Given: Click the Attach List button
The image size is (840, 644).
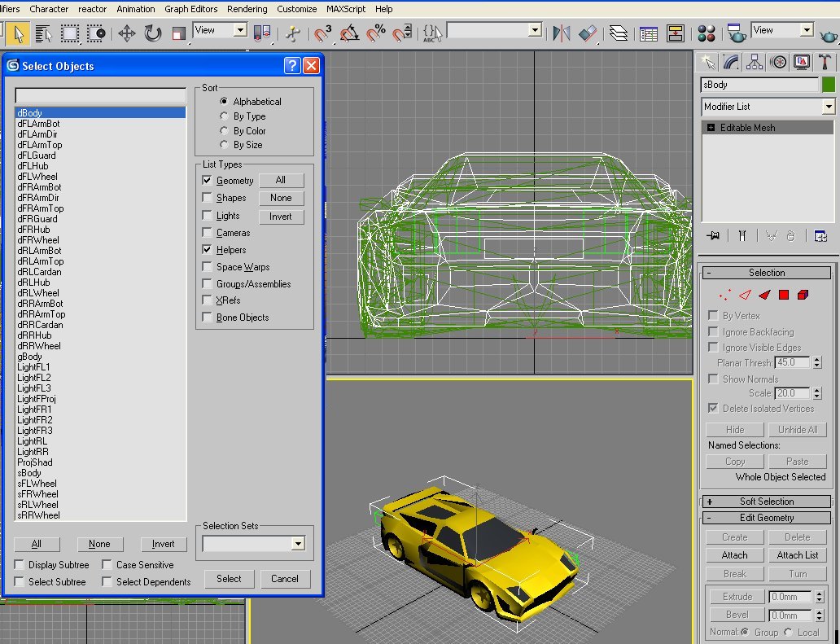Looking at the screenshot, I should click(x=798, y=555).
